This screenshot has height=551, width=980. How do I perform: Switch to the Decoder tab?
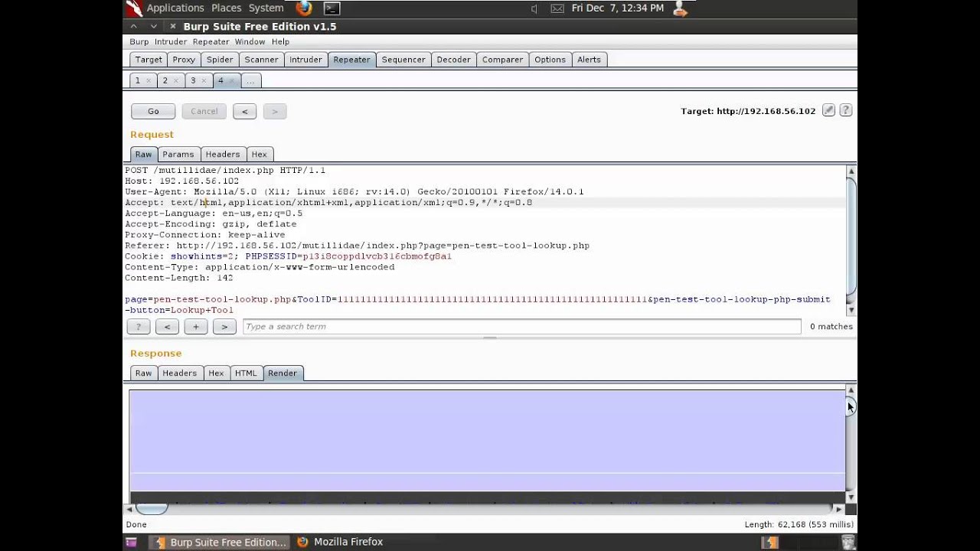453,60
